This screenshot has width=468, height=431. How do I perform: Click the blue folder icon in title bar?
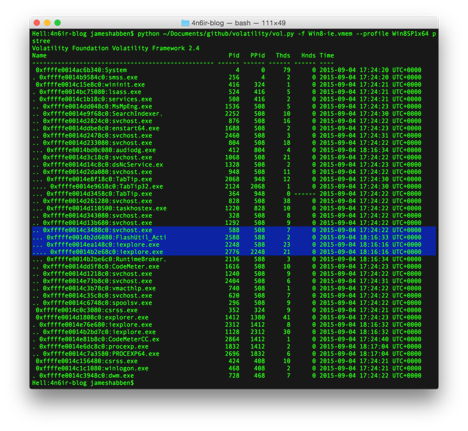[x=185, y=23]
